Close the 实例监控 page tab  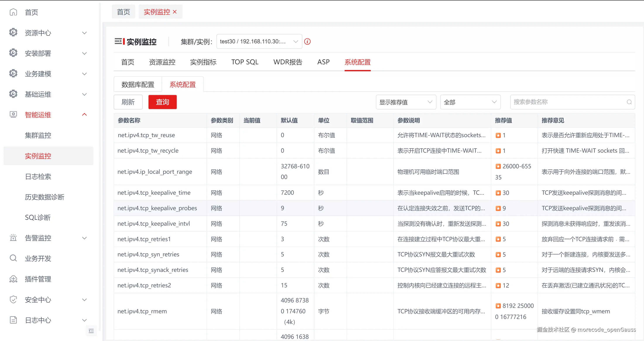175,12
